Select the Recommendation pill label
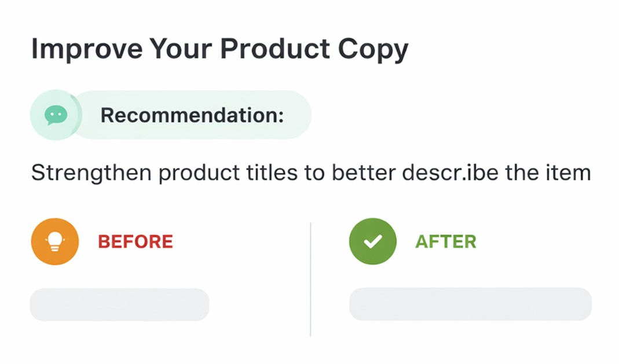The image size is (619, 364). pos(192,115)
